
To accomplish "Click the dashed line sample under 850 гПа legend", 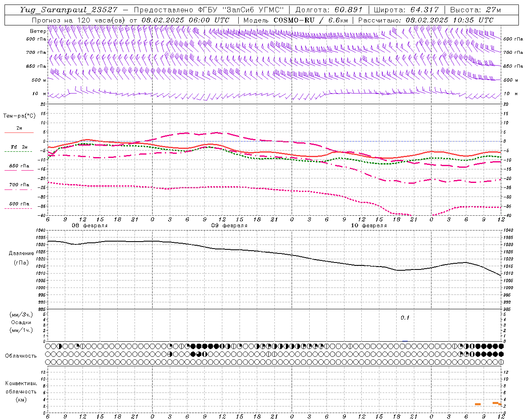I will click(x=18, y=171).
